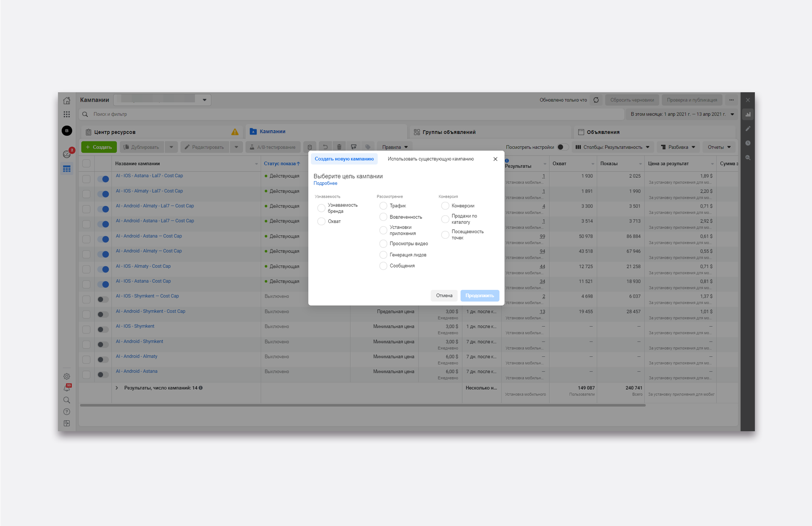Click the undo arrow icon in toolbar
Image resolution: width=812 pixels, height=526 pixels.
(325, 147)
